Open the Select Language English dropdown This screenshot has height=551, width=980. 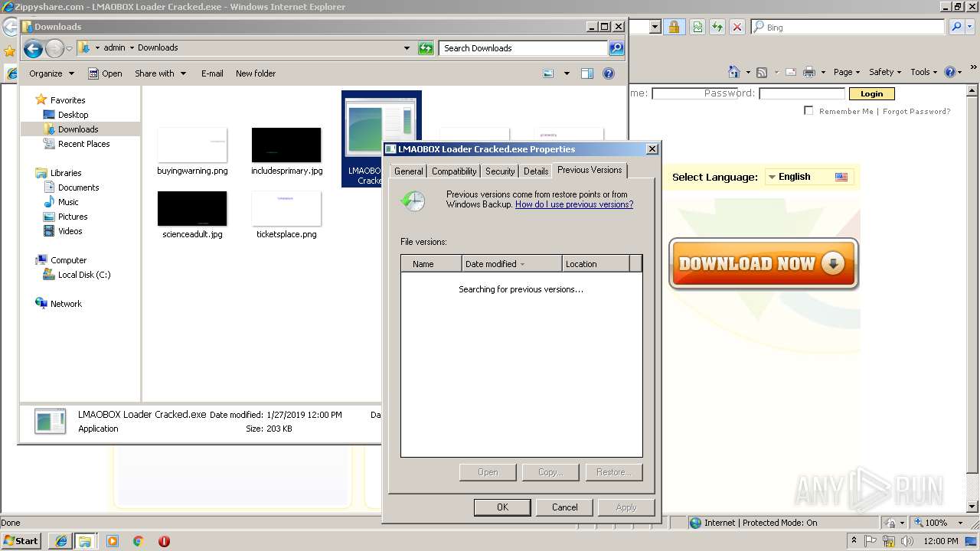809,177
